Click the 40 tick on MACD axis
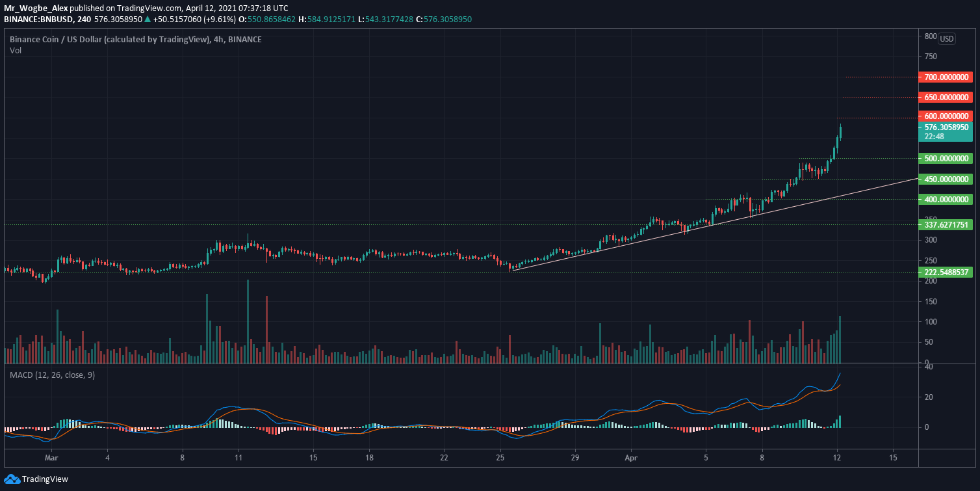The image size is (980, 491). pos(929,367)
